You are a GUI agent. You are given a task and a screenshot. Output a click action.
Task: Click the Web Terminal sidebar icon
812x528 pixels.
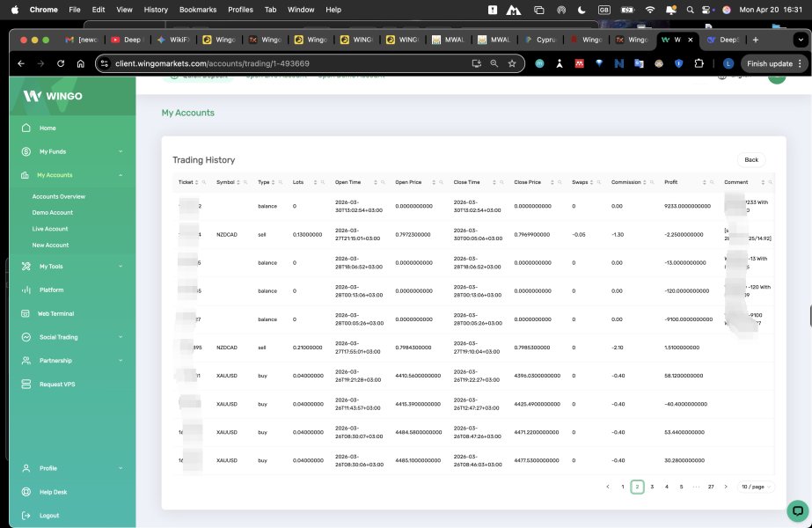[x=26, y=313]
